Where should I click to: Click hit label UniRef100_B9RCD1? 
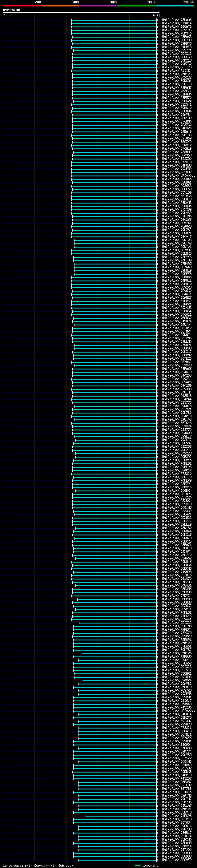[x=176, y=81]
